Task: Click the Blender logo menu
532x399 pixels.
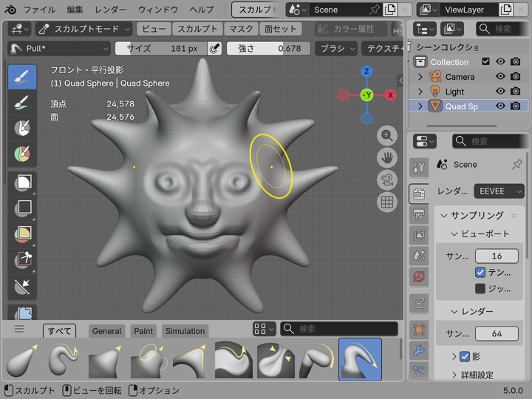Action: [10, 10]
